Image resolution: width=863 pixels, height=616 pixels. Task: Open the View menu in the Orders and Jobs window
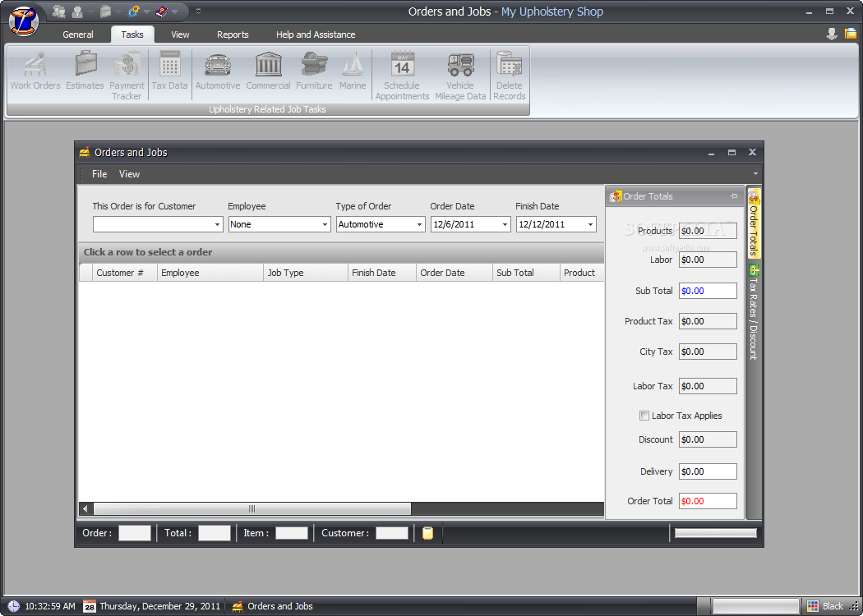129,174
